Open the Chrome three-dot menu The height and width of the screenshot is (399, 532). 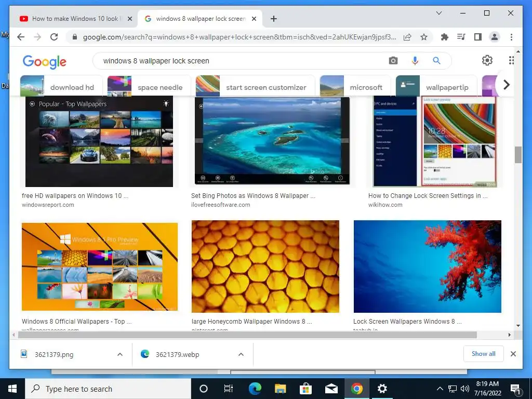511,37
